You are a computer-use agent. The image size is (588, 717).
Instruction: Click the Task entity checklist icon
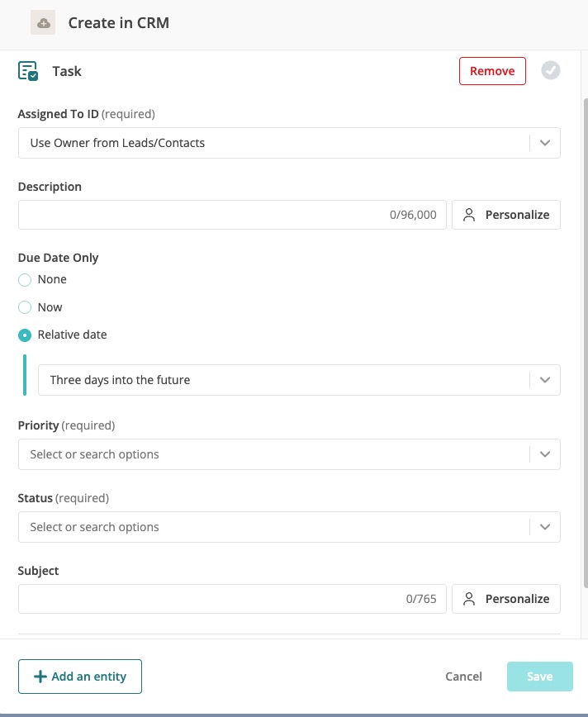(28, 71)
